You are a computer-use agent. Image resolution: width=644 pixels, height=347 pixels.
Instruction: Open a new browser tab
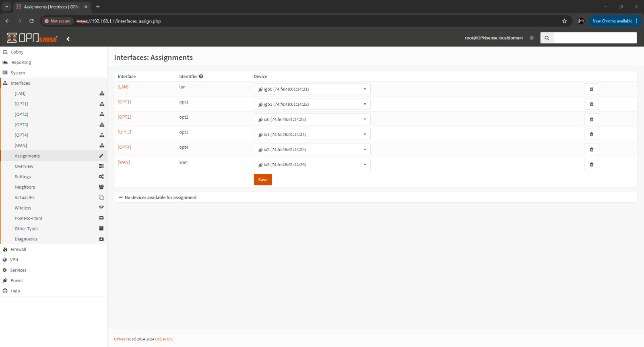[x=98, y=7]
